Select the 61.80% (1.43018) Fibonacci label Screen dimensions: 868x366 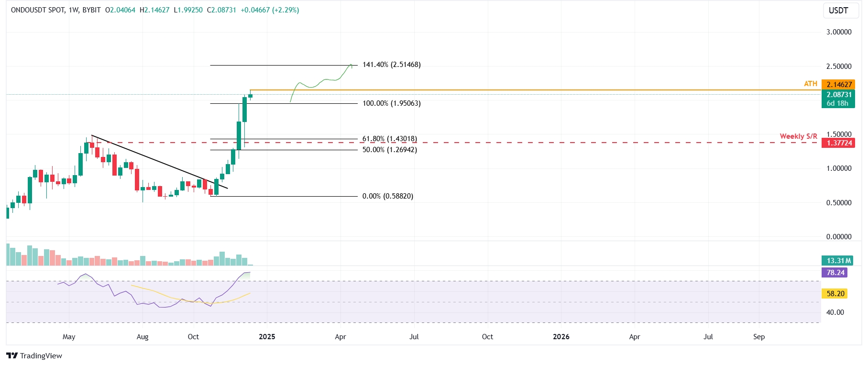(x=389, y=139)
